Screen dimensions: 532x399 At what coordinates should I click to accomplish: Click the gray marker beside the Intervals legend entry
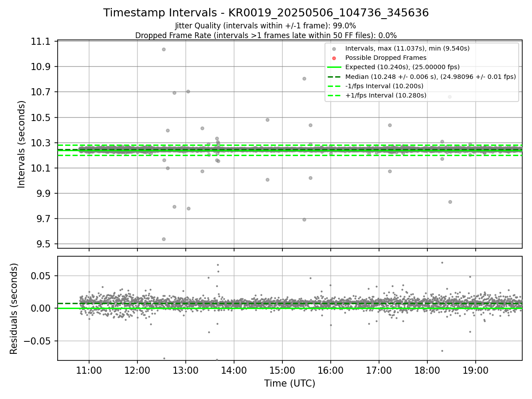[x=334, y=49]
